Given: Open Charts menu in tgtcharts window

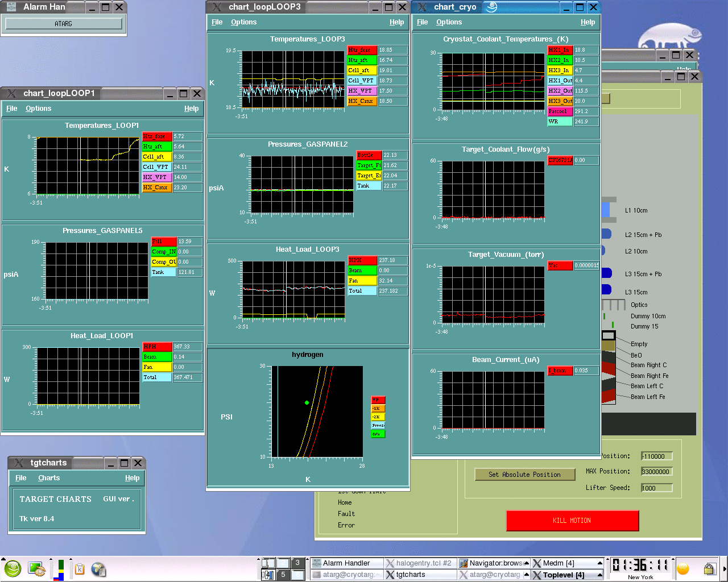Looking at the screenshot, I should point(49,478).
